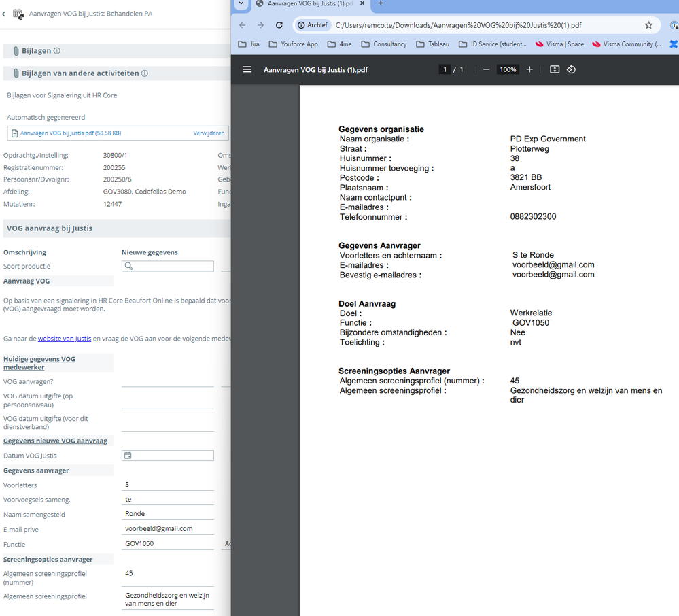Open the info icon beside Bijlagen heading
Image resolution: width=679 pixels, height=616 pixels.
(56, 51)
